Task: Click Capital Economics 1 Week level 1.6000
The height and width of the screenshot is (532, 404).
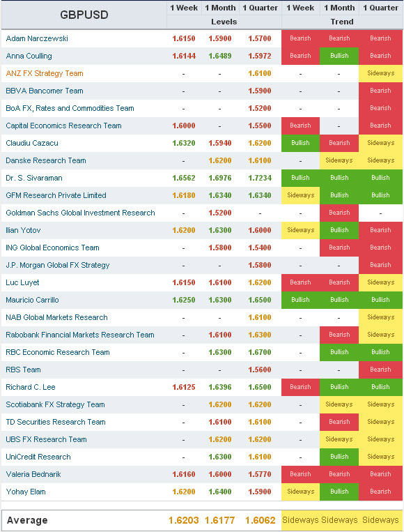Action: coord(184,126)
